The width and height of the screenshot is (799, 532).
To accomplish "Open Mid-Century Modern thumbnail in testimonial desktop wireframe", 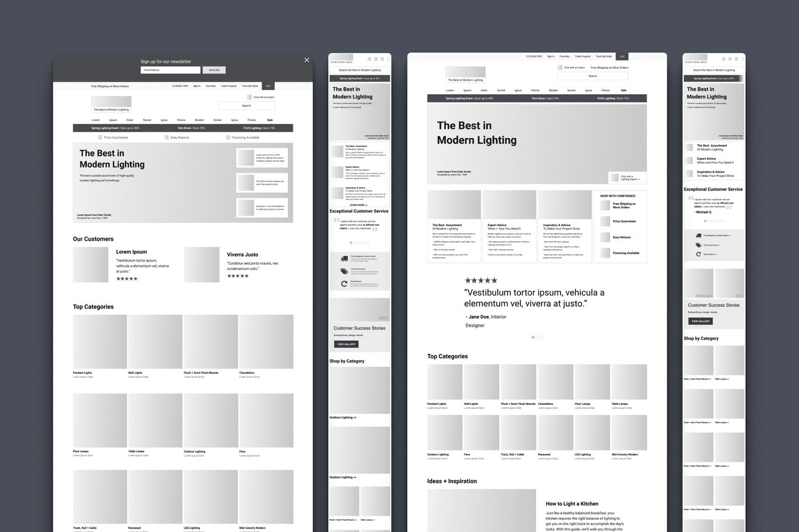I will point(629,433).
